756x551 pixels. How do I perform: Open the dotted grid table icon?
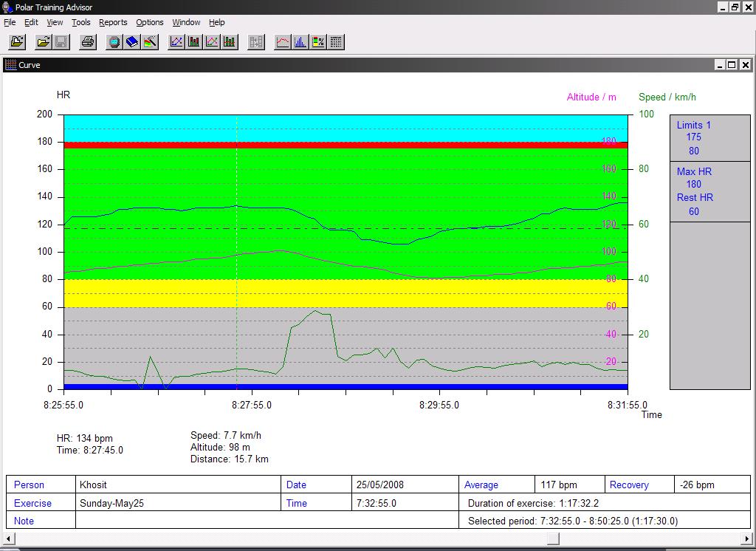click(336, 42)
